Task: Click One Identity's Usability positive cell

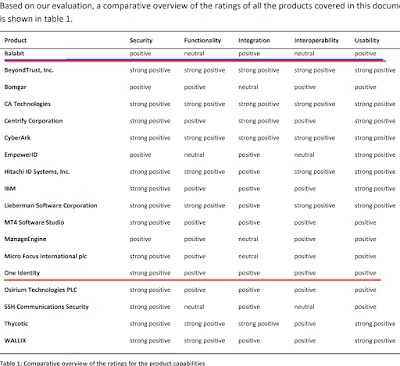Action: click(x=365, y=273)
